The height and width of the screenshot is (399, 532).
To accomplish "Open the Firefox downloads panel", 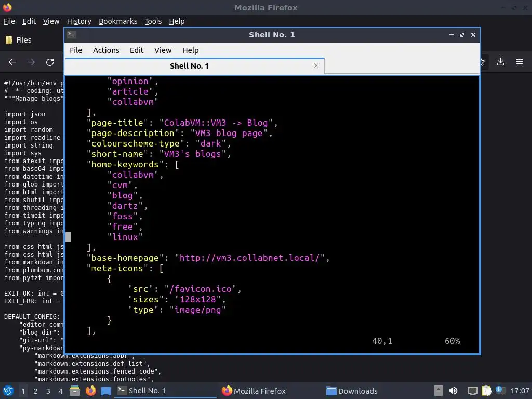I will [x=500, y=62].
